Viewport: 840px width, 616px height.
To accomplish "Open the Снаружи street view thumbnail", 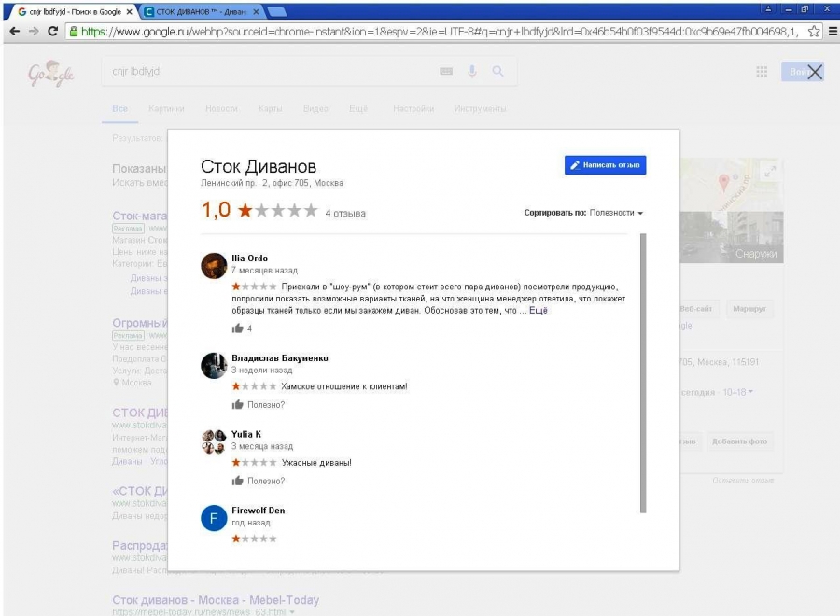I will pyautogui.click(x=732, y=237).
